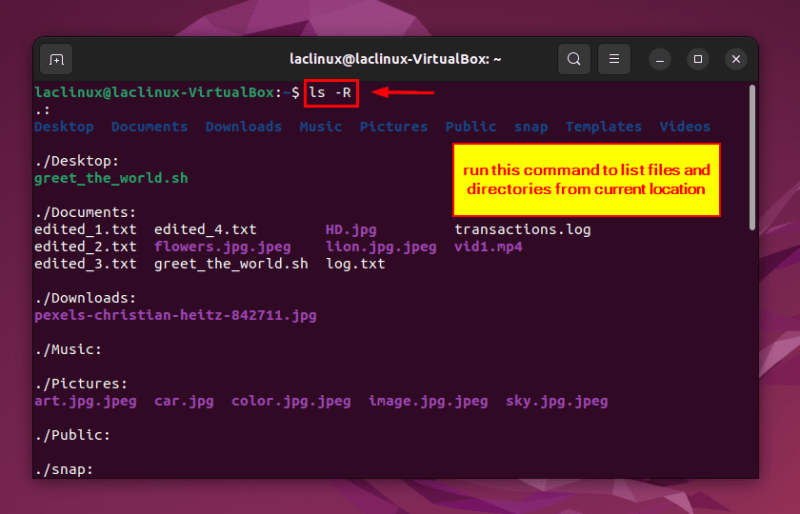Click the Pictures directory name
Viewport: 800px width, 514px height.
coord(393,127)
